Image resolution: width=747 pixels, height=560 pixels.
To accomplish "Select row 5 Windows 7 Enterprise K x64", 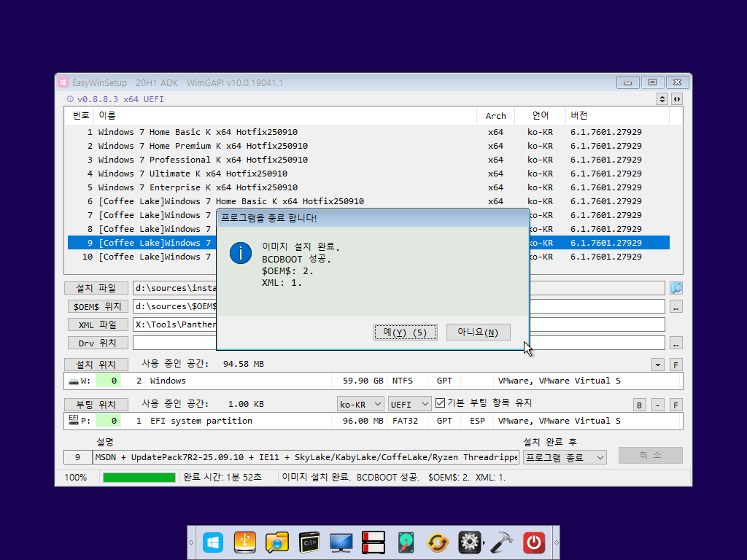I will click(x=368, y=187).
